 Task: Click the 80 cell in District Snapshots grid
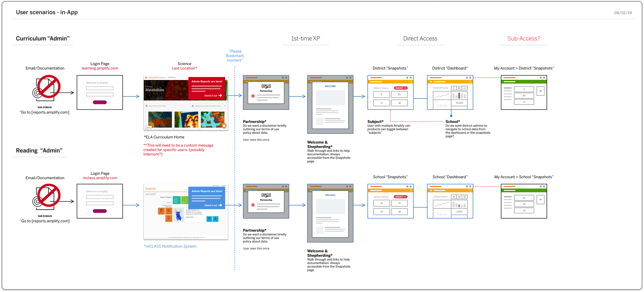click(399, 95)
